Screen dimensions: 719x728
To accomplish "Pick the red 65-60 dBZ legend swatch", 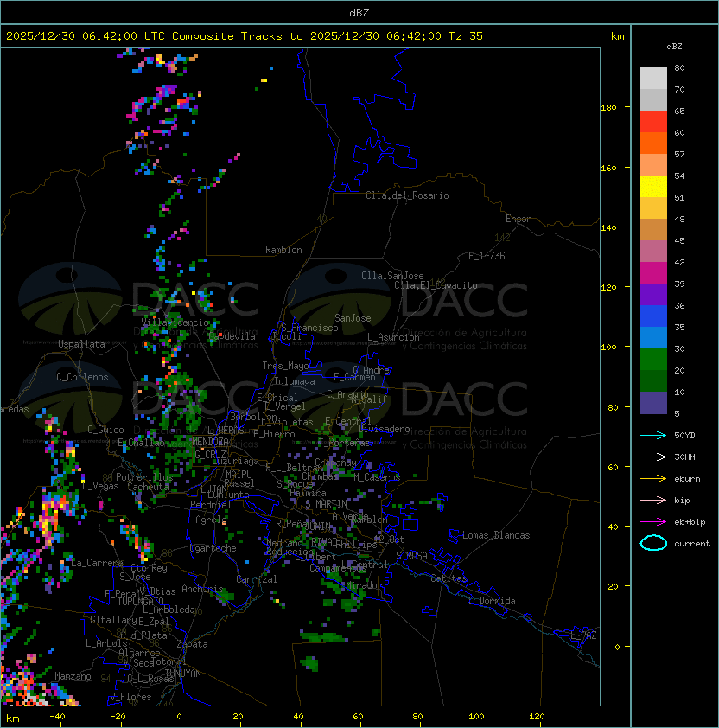I will point(653,122).
